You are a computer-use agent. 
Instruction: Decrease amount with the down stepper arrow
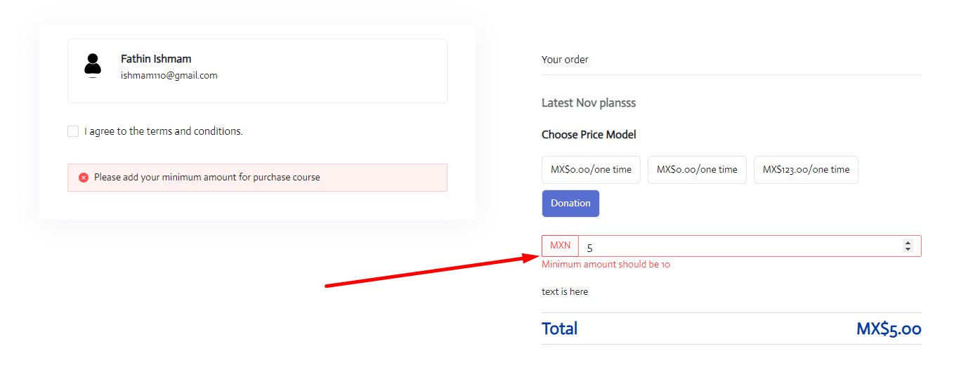click(x=908, y=250)
